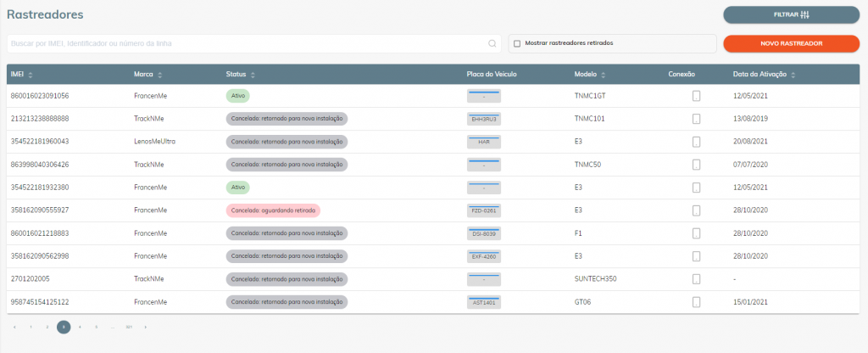Screen dimensions: 868x353
Task: Click license plate badge HAR
Action: coord(484,142)
